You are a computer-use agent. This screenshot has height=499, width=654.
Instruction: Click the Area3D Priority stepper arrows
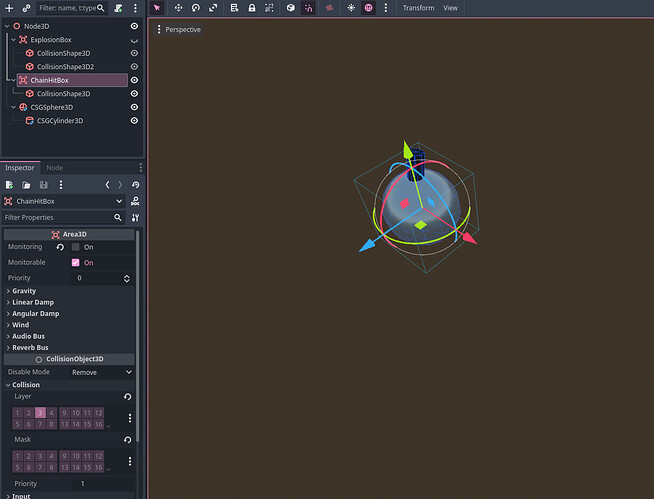click(127, 278)
